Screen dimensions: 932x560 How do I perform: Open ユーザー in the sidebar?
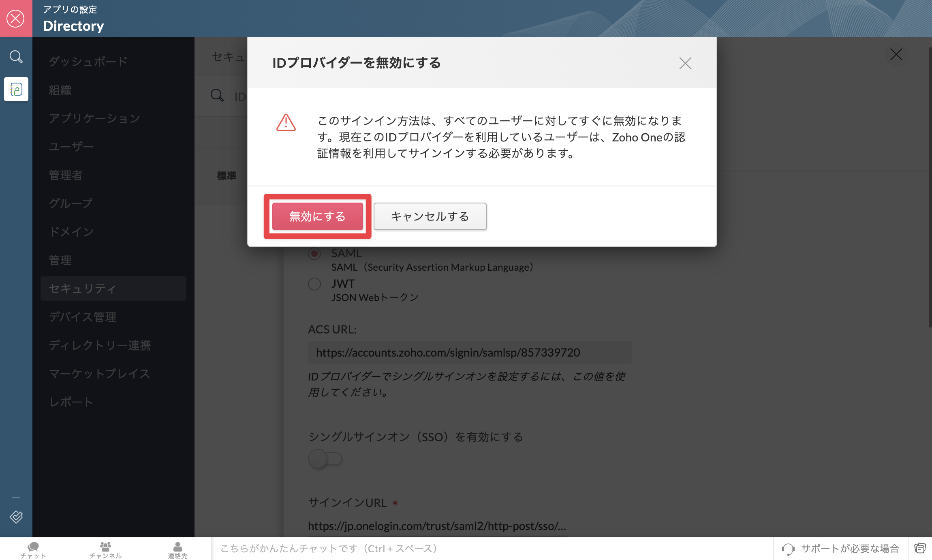(71, 147)
